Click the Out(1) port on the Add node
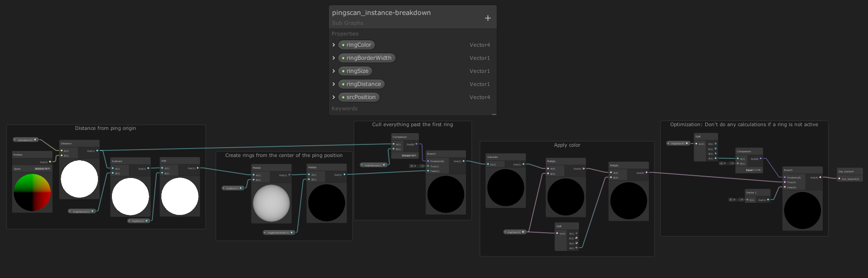868x278 pixels. (198, 168)
